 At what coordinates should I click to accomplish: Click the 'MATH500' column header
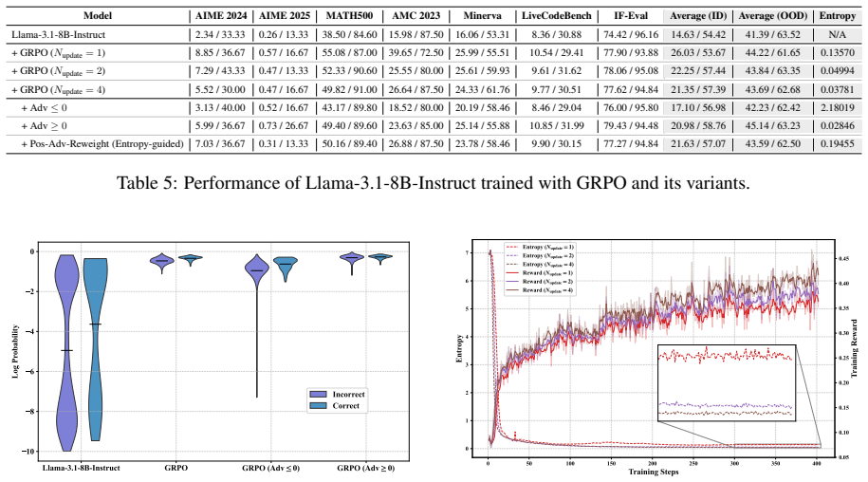[x=349, y=16]
